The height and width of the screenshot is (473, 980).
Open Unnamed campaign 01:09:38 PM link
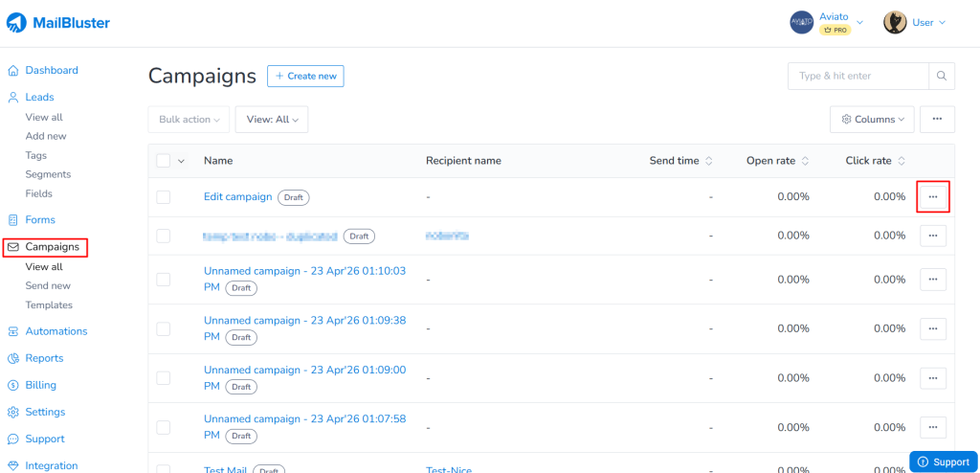[304, 327]
